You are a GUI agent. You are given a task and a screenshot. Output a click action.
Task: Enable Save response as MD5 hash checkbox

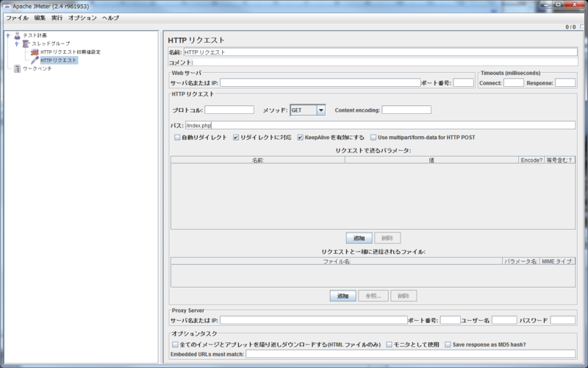[x=448, y=344]
